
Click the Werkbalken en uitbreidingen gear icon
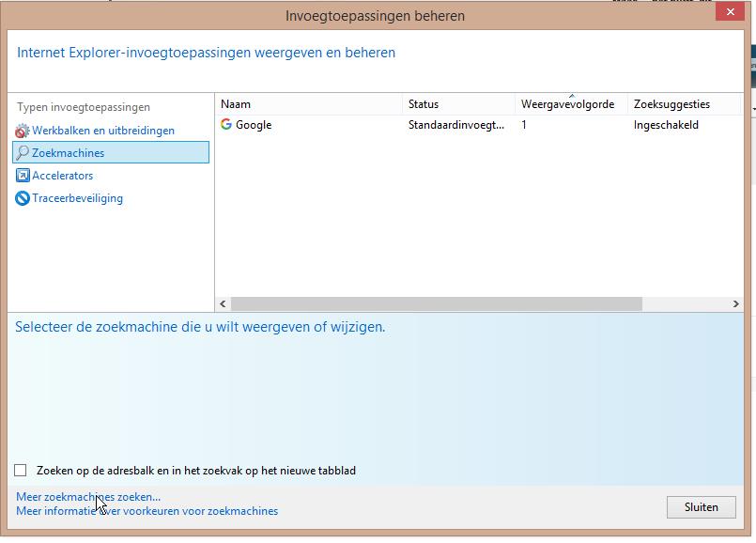[23, 131]
